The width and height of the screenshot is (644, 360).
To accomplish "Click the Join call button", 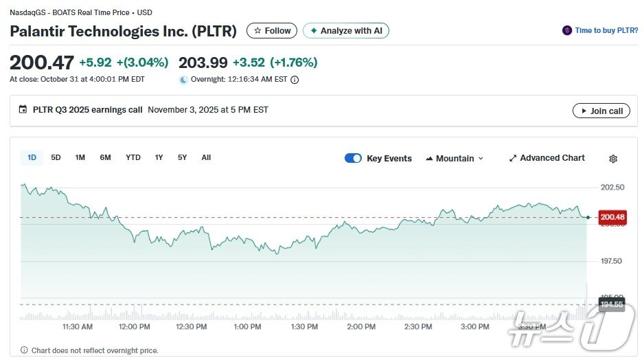I will (x=601, y=111).
